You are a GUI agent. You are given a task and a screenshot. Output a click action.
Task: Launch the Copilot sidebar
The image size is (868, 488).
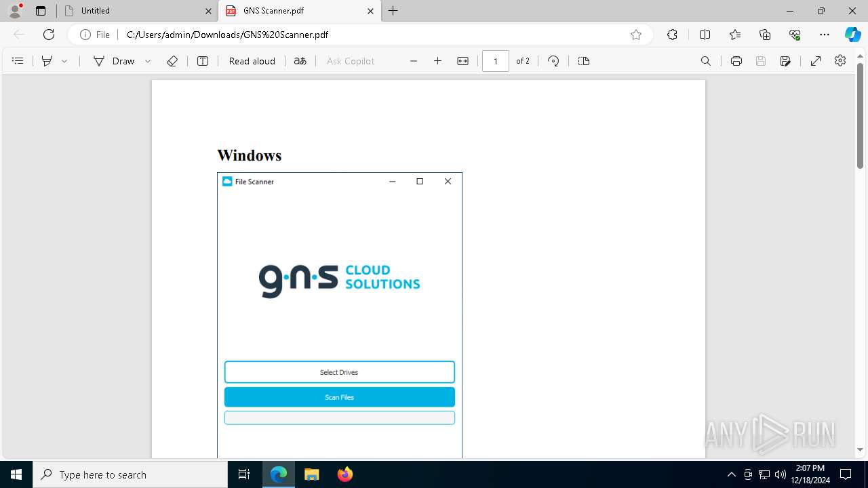(x=853, y=35)
